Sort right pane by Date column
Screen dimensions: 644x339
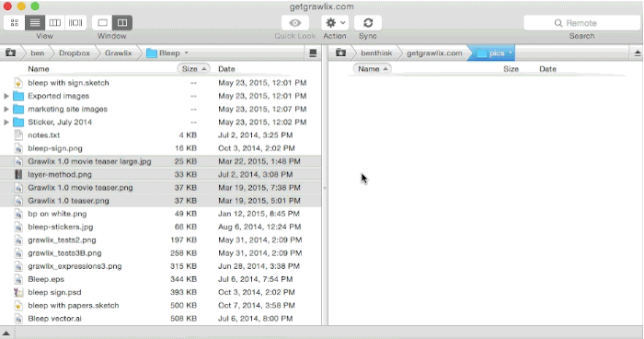tap(547, 69)
